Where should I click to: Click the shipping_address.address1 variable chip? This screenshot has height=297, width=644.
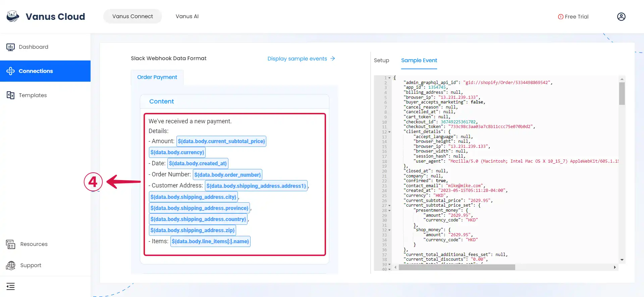click(256, 186)
